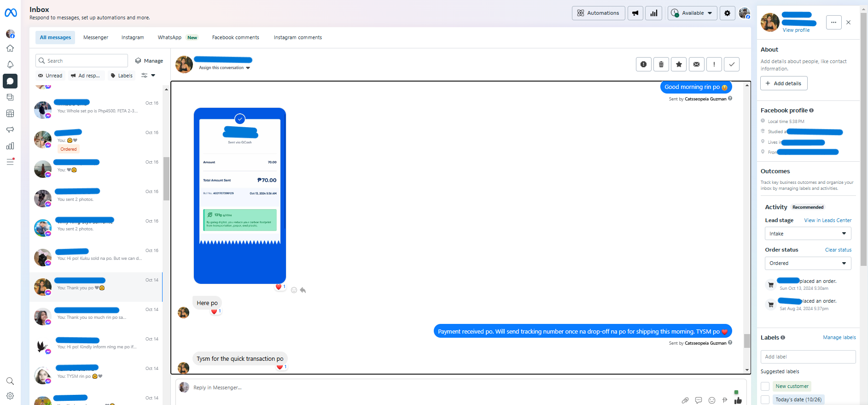
Task: Switch to Facebook comments tab
Action: coord(236,37)
